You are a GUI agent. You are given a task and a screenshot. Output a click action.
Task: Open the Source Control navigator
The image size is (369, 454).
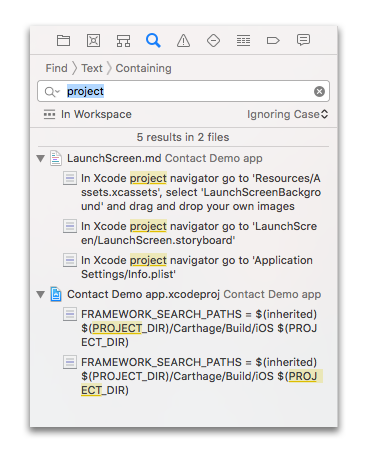point(93,41)
